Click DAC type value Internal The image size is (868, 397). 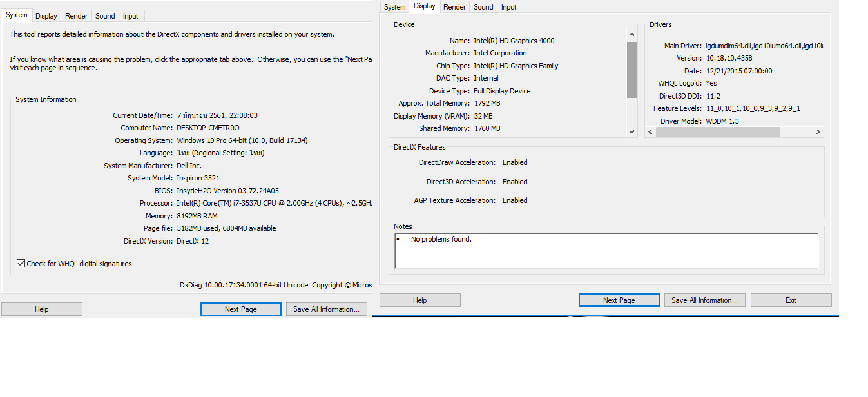486,78
